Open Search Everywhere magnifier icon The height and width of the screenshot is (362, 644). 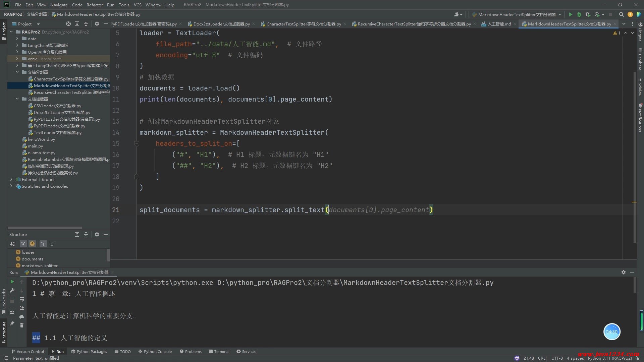(621, 14)
